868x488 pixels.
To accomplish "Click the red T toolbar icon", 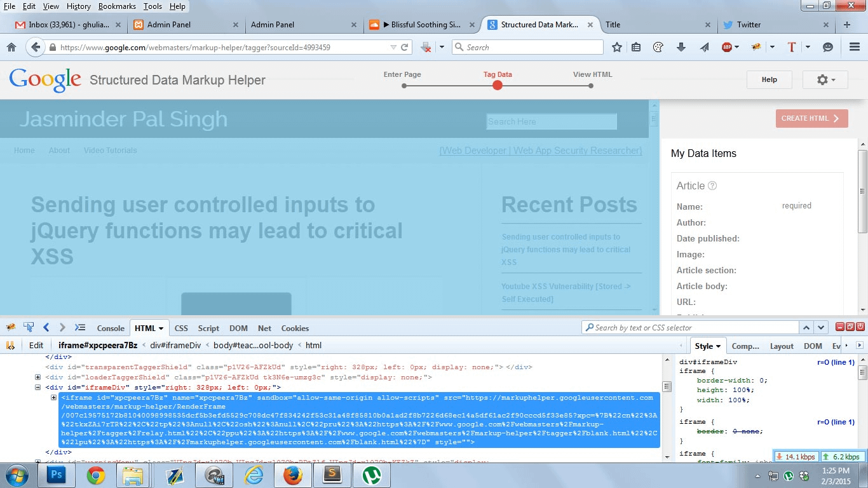I will [x=791, y=47].
